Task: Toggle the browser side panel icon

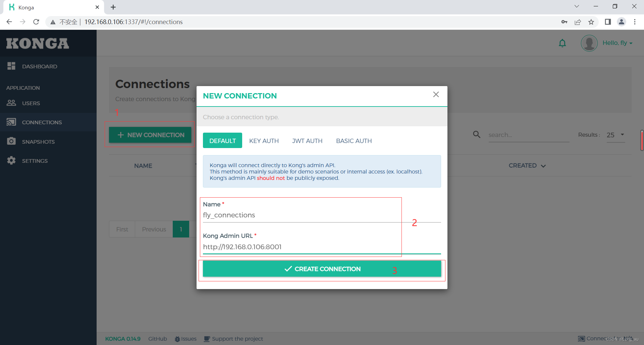Action: pos(608,22)
